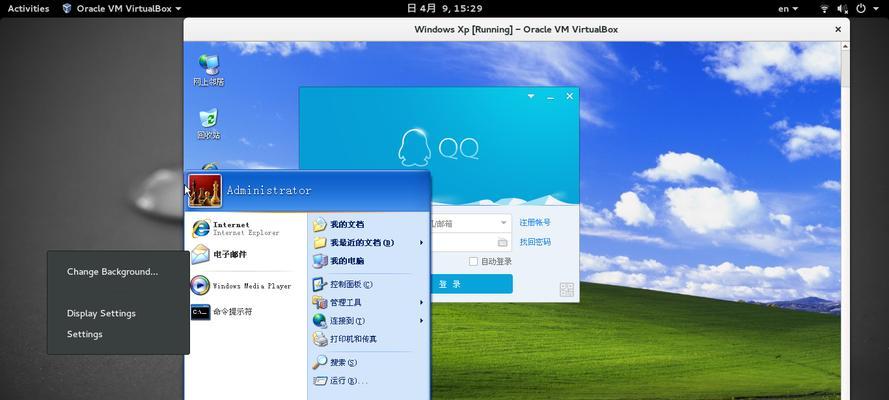Open 我的文档 folder icon in Start menu
This screenshot has width=889, height=400.
click(320, 224)
